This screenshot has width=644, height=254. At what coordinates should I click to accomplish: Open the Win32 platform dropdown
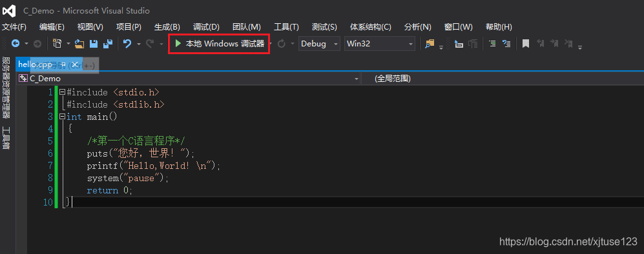pyautogui.click(x=380, y=43)
